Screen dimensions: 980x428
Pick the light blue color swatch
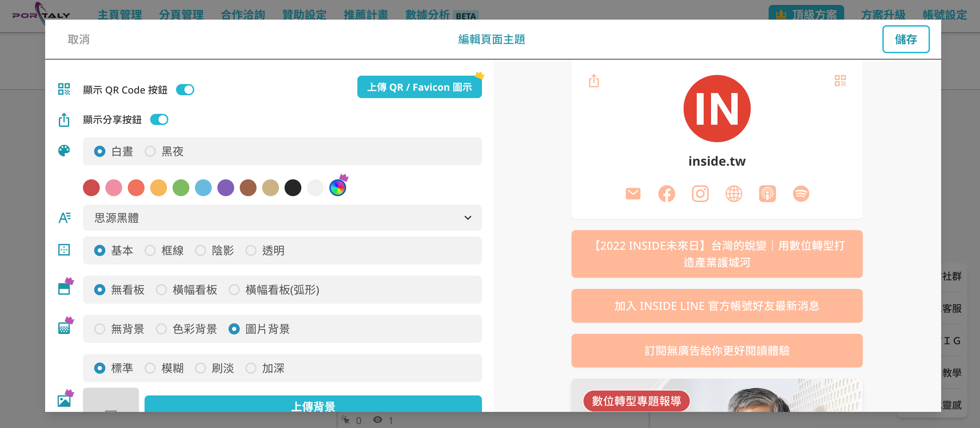coord(203,188)
